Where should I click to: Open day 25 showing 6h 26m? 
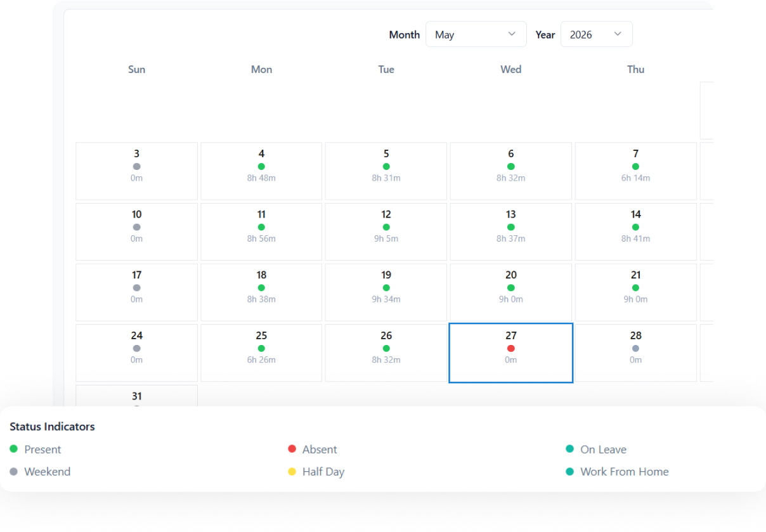click(261, 353)
